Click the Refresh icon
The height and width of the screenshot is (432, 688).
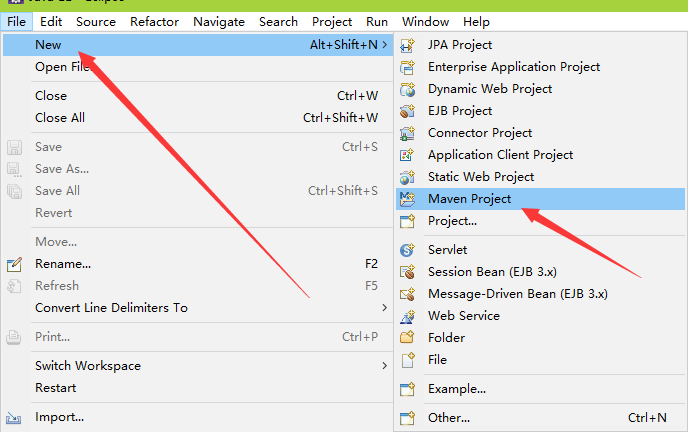(14, 286)
